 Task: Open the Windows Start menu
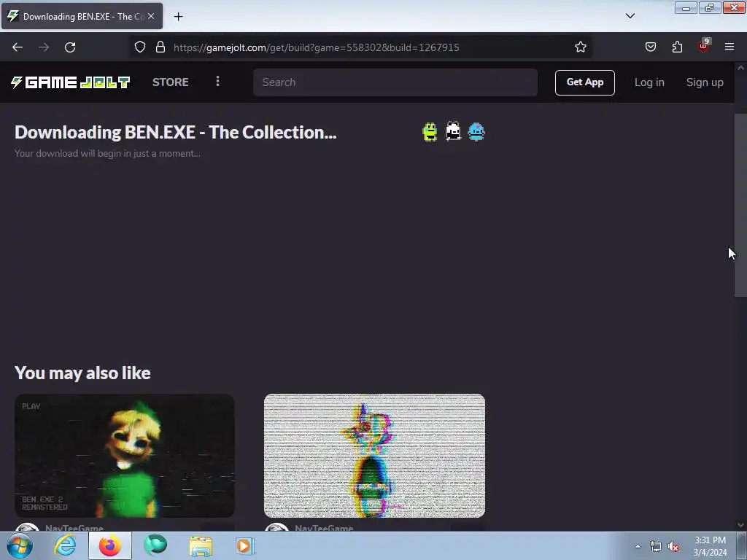click(x=20, y=545)
